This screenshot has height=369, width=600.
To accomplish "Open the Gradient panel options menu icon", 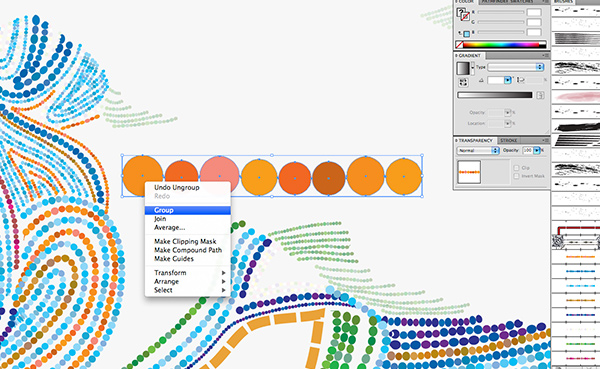I will coord(546,56).
